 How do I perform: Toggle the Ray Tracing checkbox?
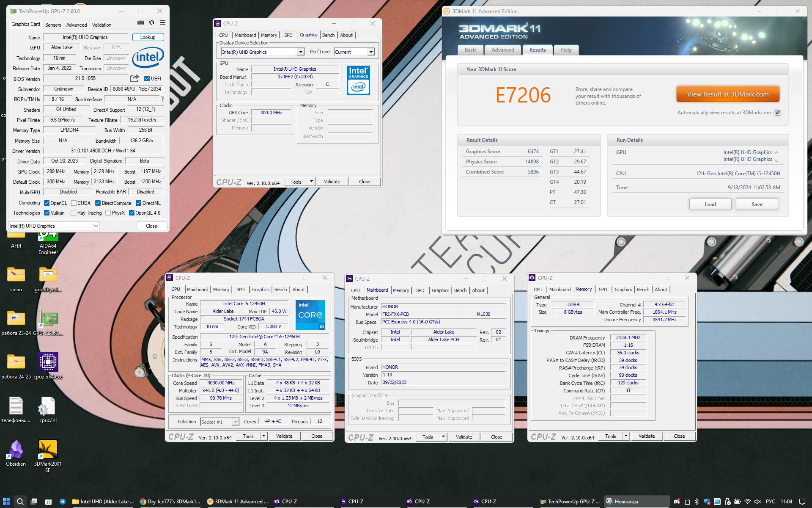(74, 213)
